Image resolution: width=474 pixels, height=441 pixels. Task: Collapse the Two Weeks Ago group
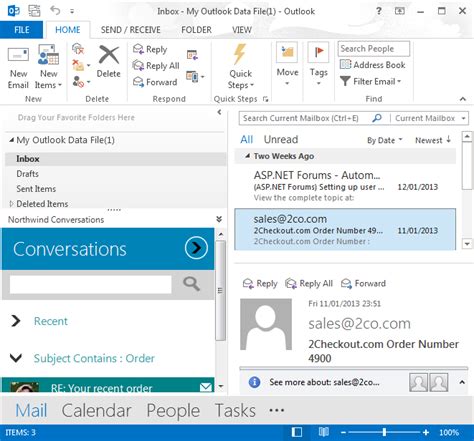click(247, 156)
